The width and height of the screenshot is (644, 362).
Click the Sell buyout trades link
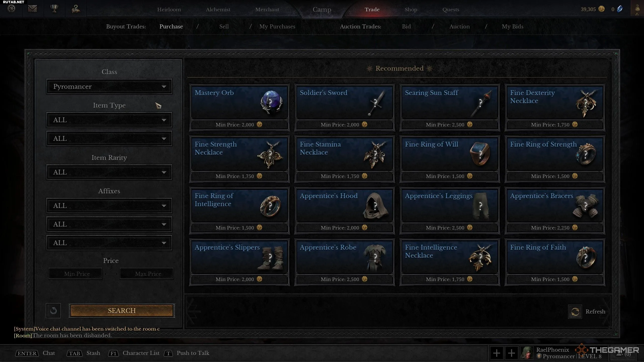click(x=224, y=26)
